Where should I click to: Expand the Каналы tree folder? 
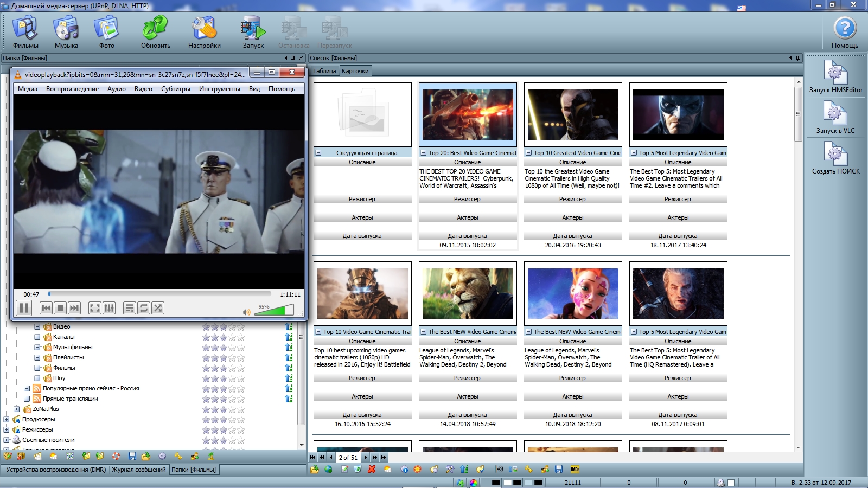coord(37,337)
